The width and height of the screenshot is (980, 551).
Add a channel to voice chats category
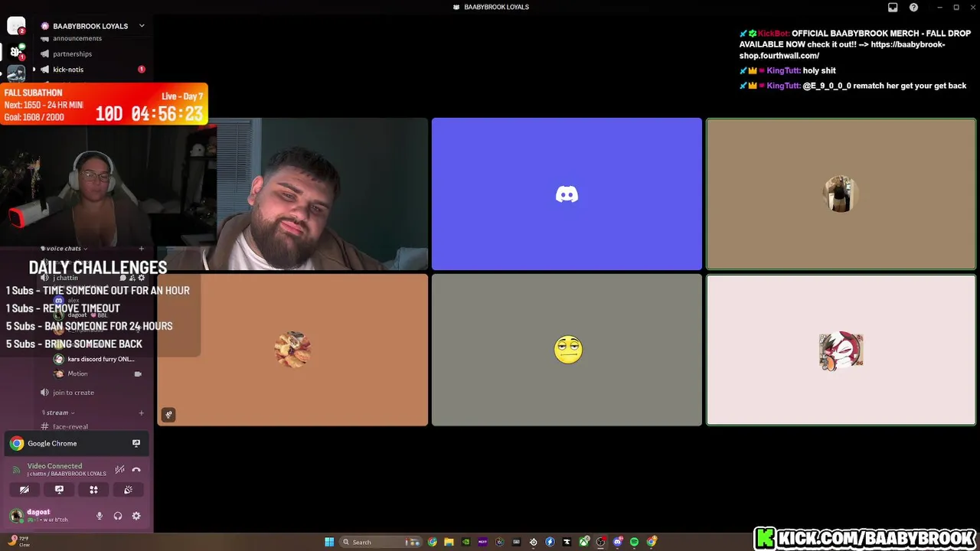click(141, 249)
